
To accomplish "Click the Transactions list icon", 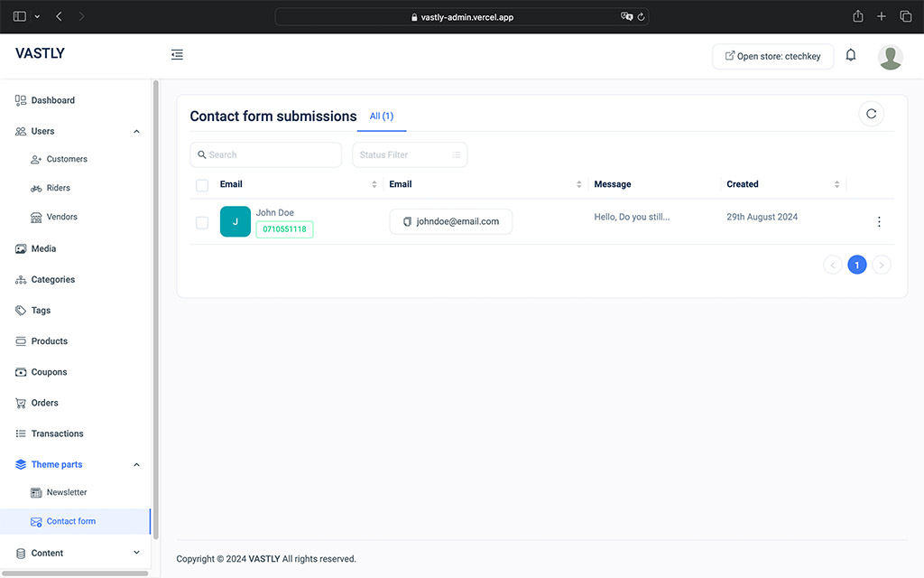I will 21,433.
